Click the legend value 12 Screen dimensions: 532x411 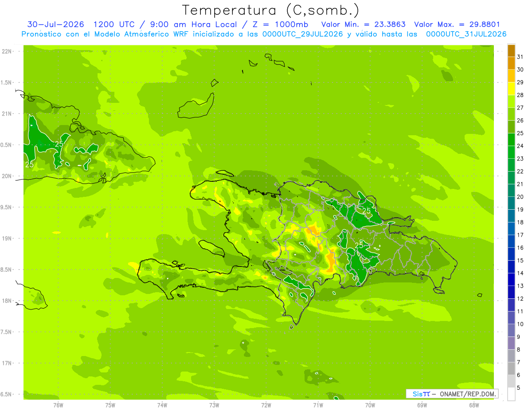coord(520,298)
